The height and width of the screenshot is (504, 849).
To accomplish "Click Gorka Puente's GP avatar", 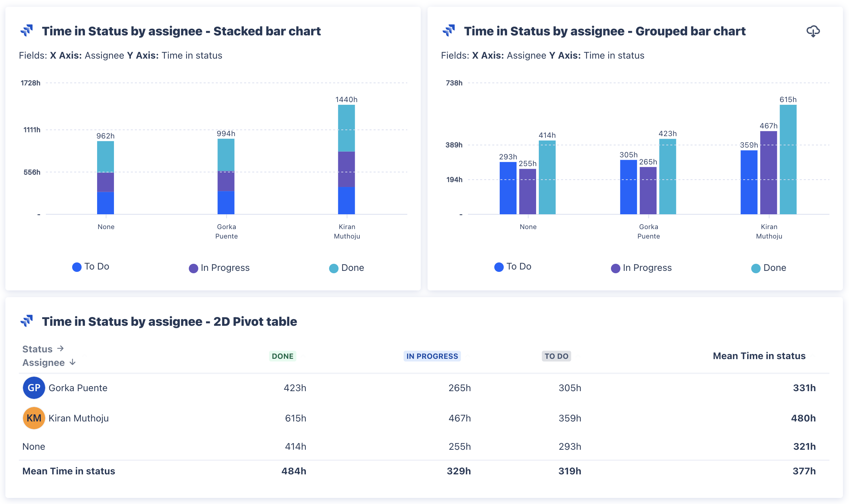I will [x=33, y=387].
